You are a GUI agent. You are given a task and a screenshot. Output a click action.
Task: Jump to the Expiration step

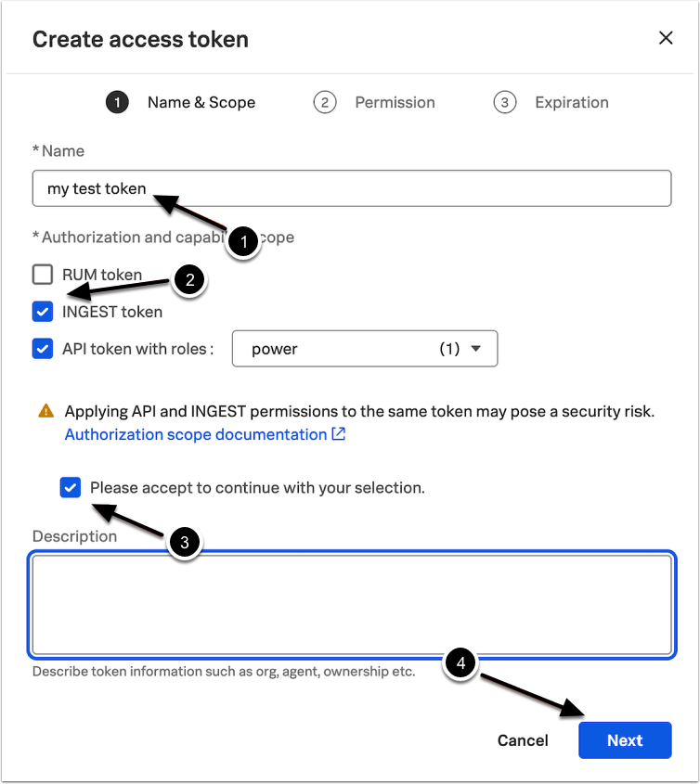click(571, 102)
